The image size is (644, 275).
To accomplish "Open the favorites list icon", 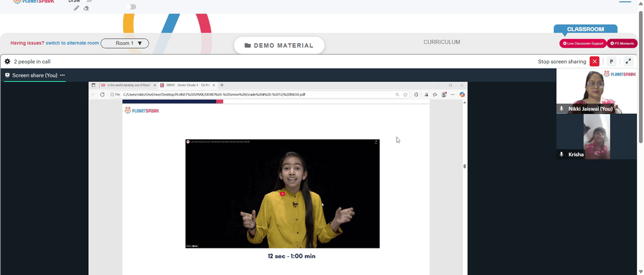I will point(435,95).
